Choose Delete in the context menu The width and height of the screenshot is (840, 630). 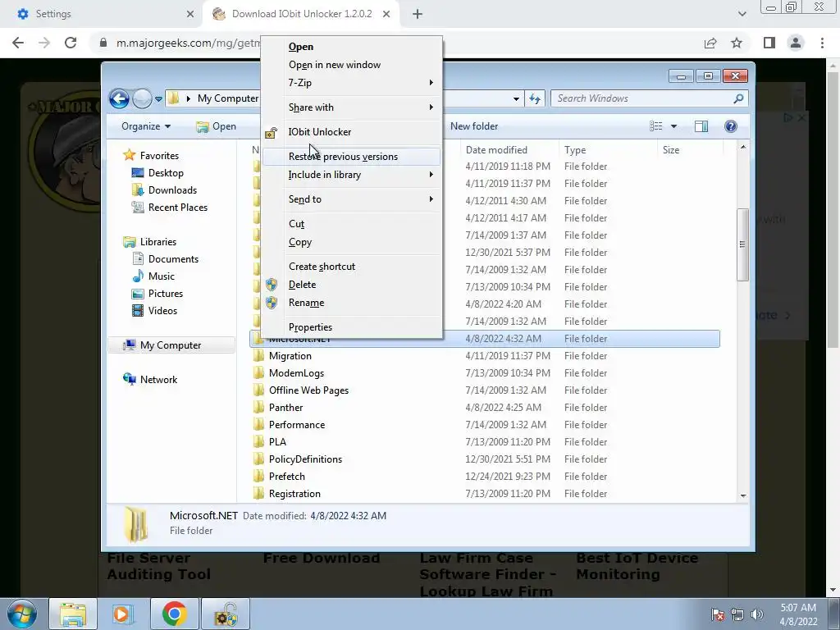351,285
